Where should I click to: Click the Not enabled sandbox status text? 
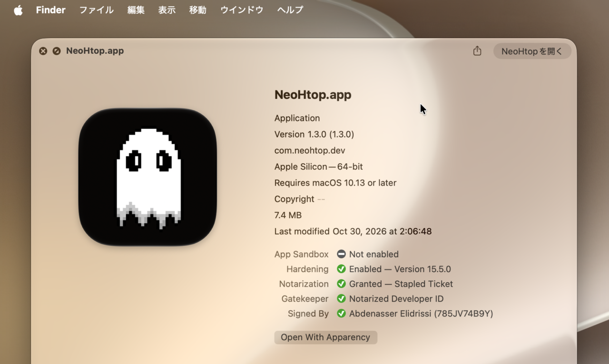[374, 254]
